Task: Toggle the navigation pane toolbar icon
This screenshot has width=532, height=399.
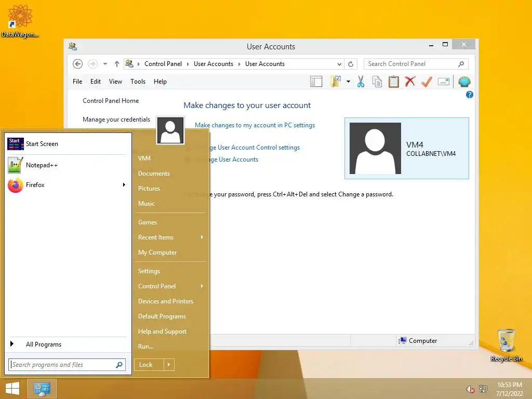Action: point(316,82)
